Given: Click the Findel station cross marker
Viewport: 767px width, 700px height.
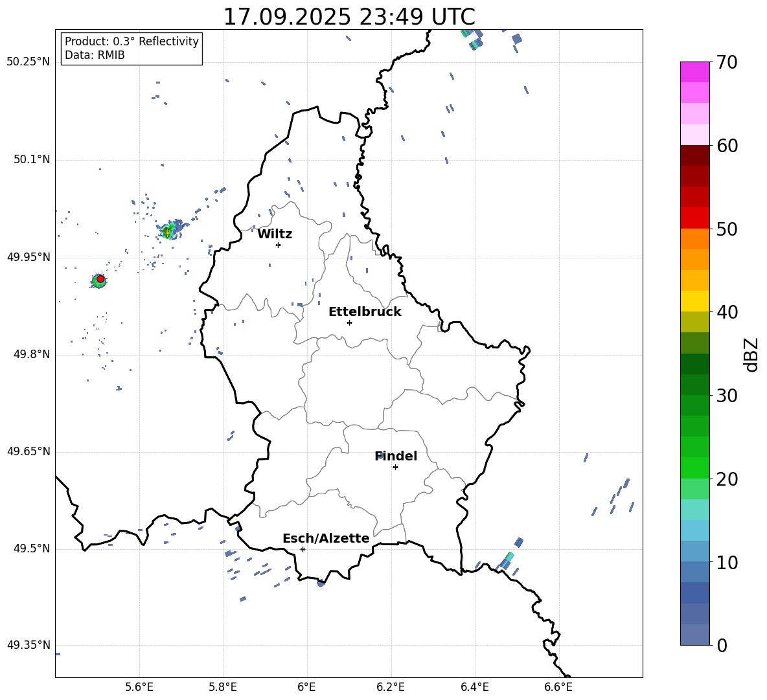Looking at the screenshot, I should pos(395,467).
